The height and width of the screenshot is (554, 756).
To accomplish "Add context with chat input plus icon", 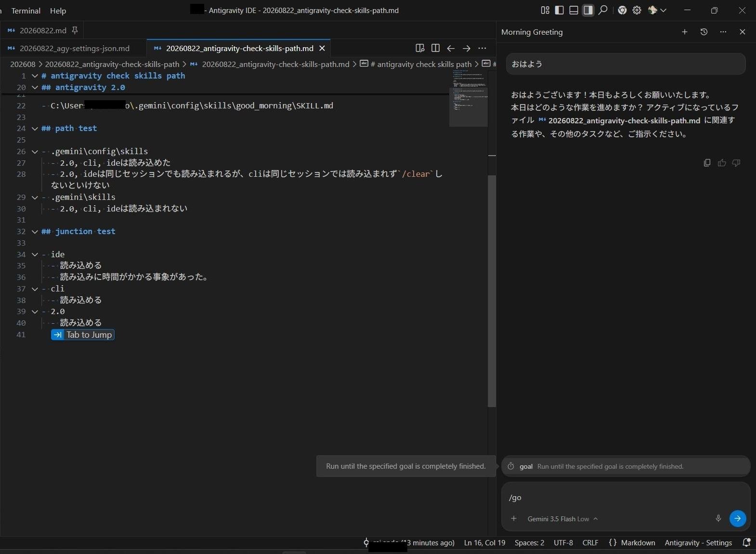I will coord(514,519).
